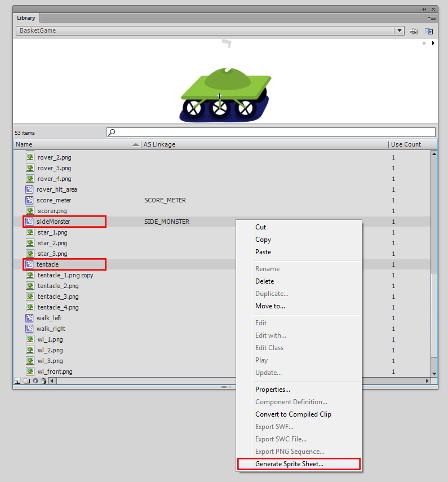Open the BasketGame library dropdown

click(x=399, y=31)
